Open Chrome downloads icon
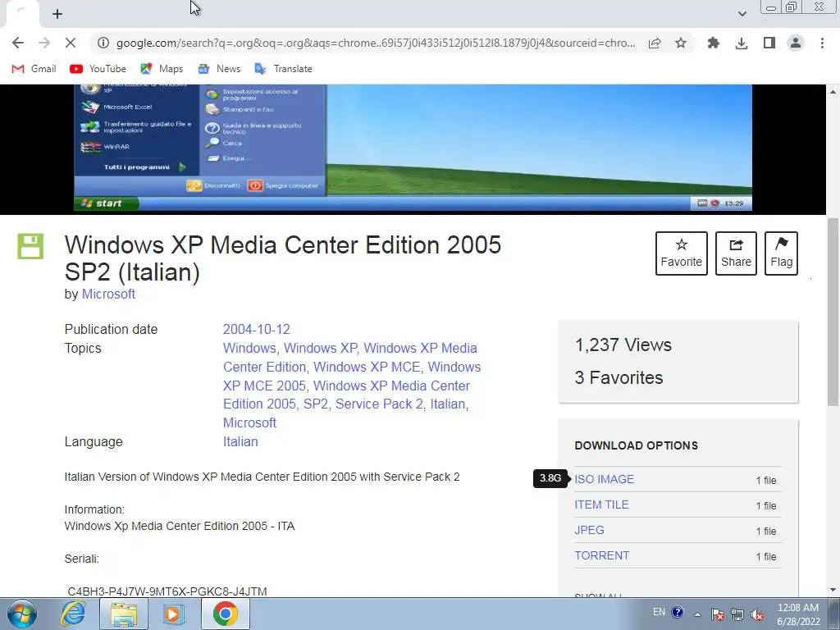This screenshot has height=630, width=840. (742, 43)
